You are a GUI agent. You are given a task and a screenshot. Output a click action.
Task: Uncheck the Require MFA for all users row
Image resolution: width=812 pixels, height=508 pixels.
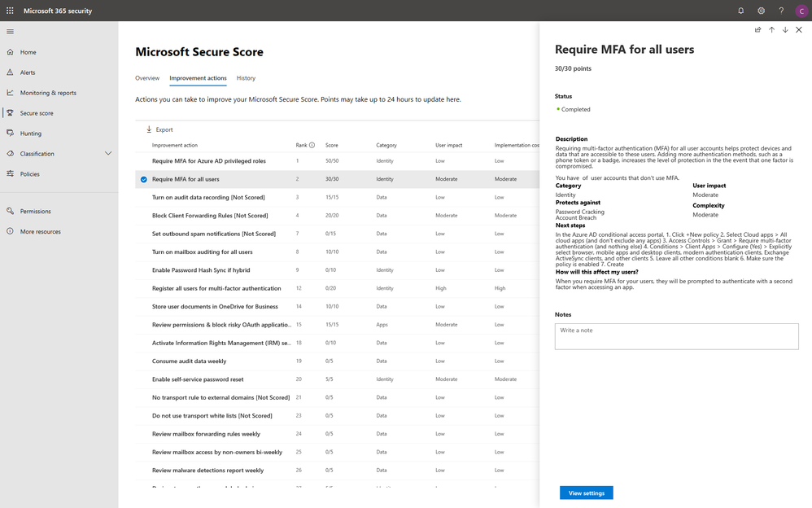(143, 179)
